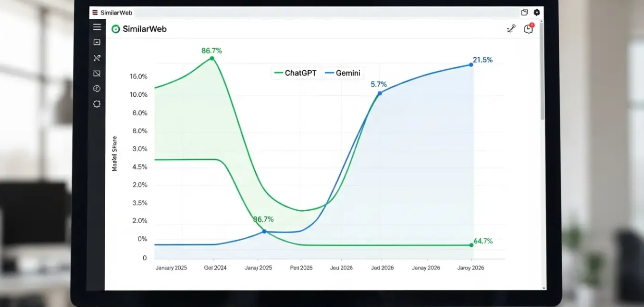Click the duplicate window icon in title bar

(524, 13)
